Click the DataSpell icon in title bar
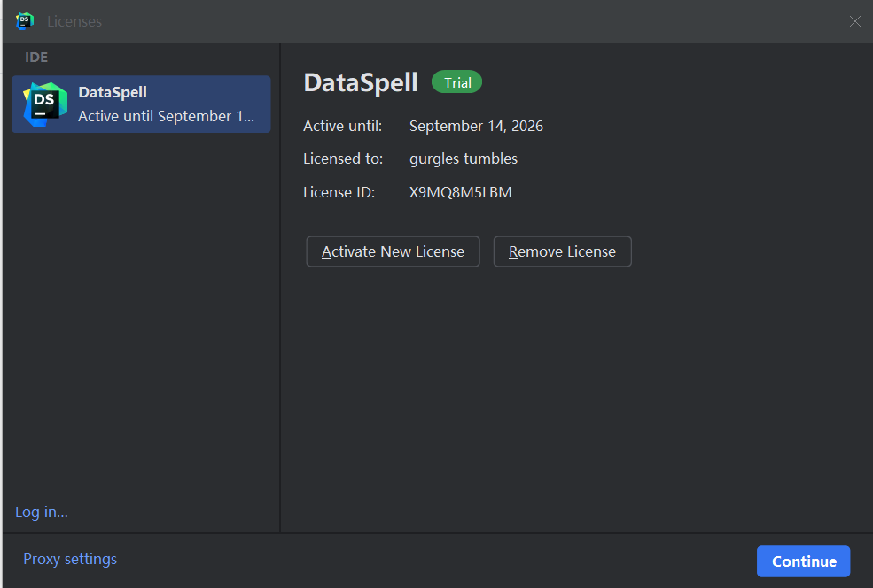This screenshot has width=873, height=588. (25, 21)
